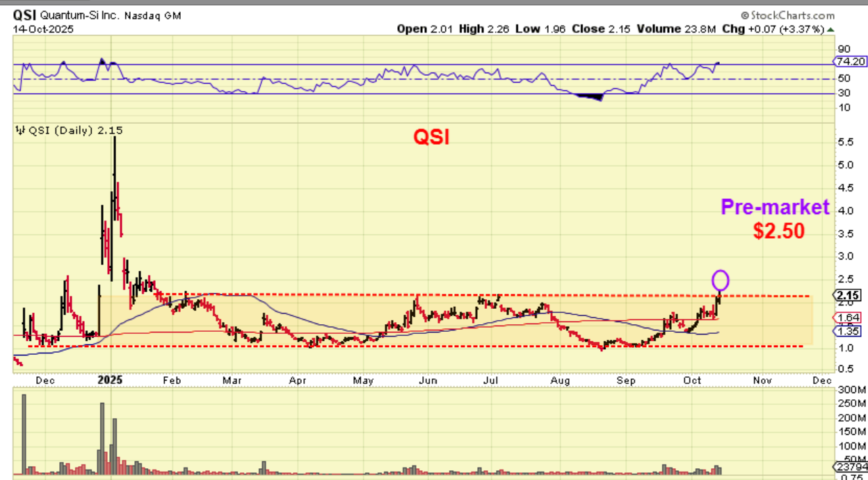
Task: Open the StockCharts.com attribution link
Action: (x=788, y=15)
